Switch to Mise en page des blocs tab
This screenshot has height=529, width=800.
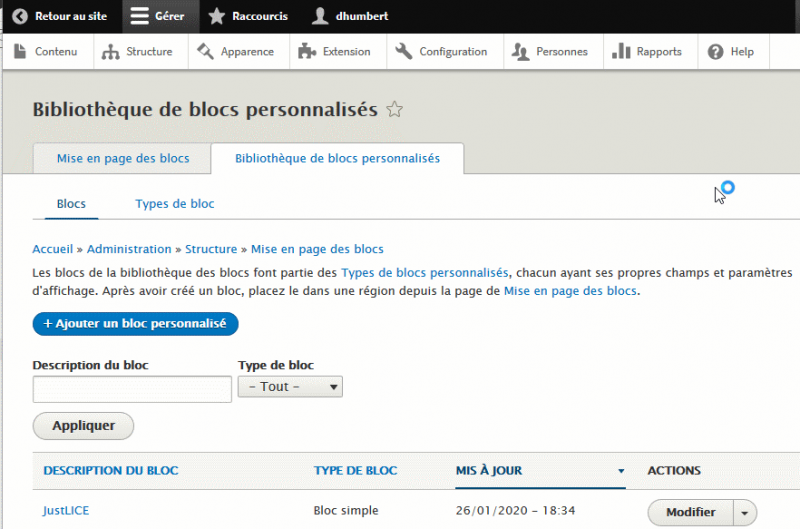click(123, 159)
